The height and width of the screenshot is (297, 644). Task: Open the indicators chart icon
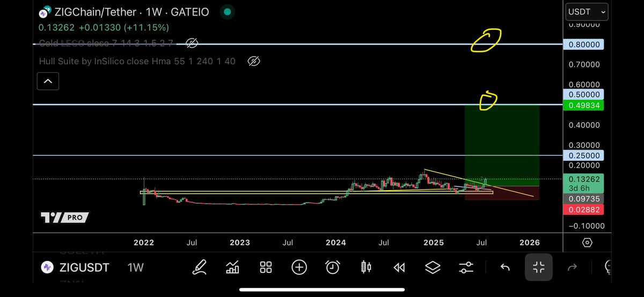[x=233, y=266]
